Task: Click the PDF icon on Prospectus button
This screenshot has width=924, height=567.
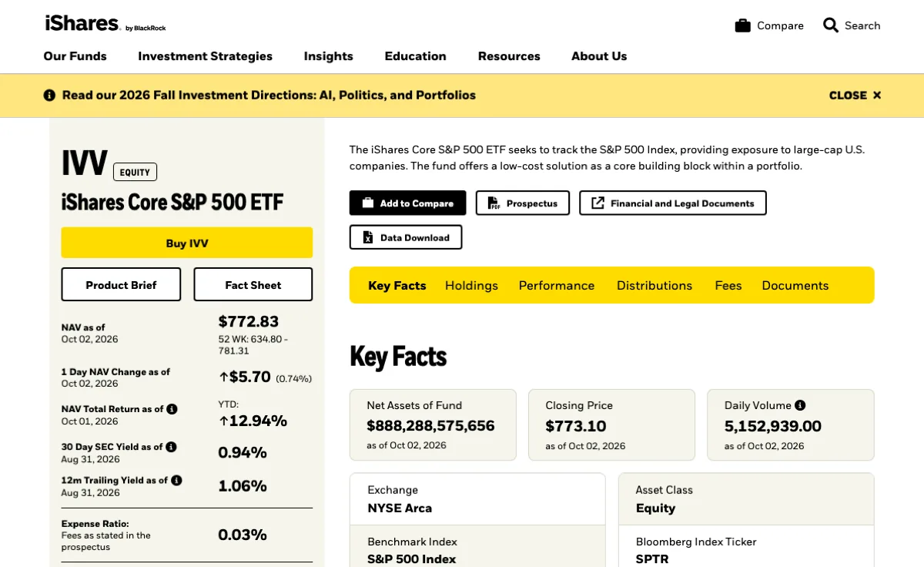Action: coord(494,203)
